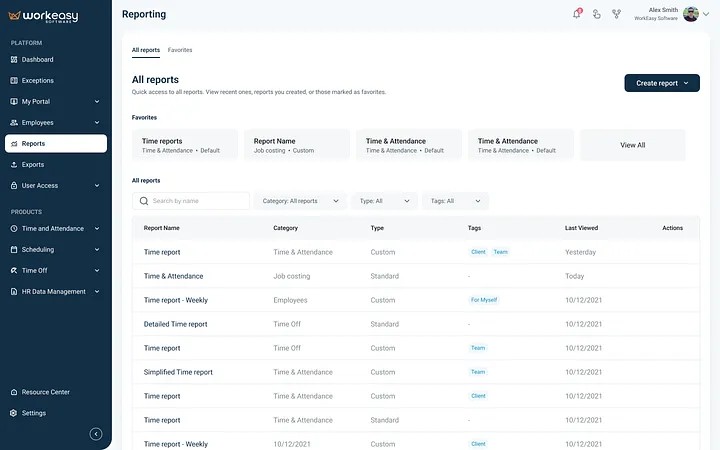This screenshot has width=720, height=450.
Task: Click the branch hierarchy icon in header
Action: click(617, 14)
